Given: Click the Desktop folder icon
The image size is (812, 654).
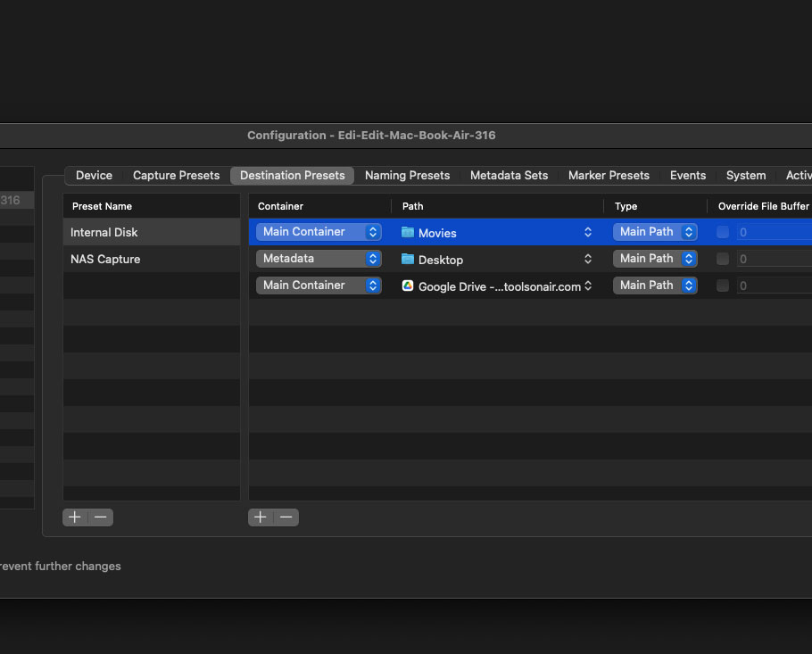Looking at the screenshot, I should click(408, 259).
